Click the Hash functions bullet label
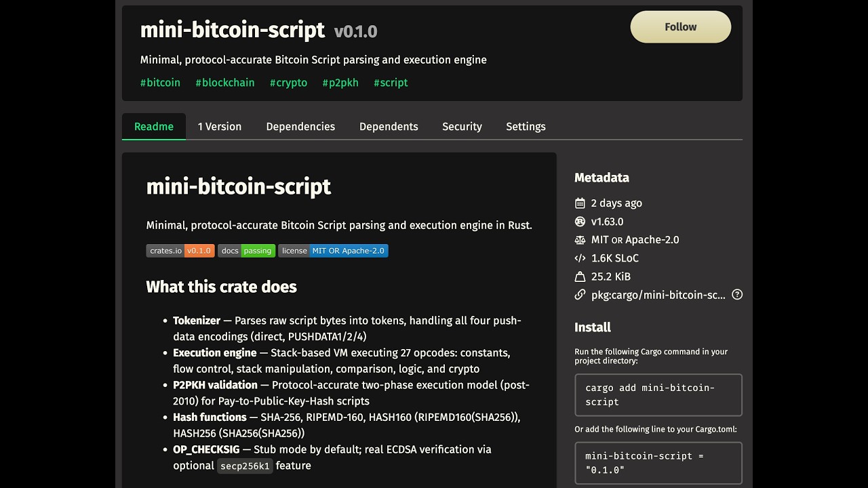The height and width of the screenshot is (488, 868). click(210, 418)
